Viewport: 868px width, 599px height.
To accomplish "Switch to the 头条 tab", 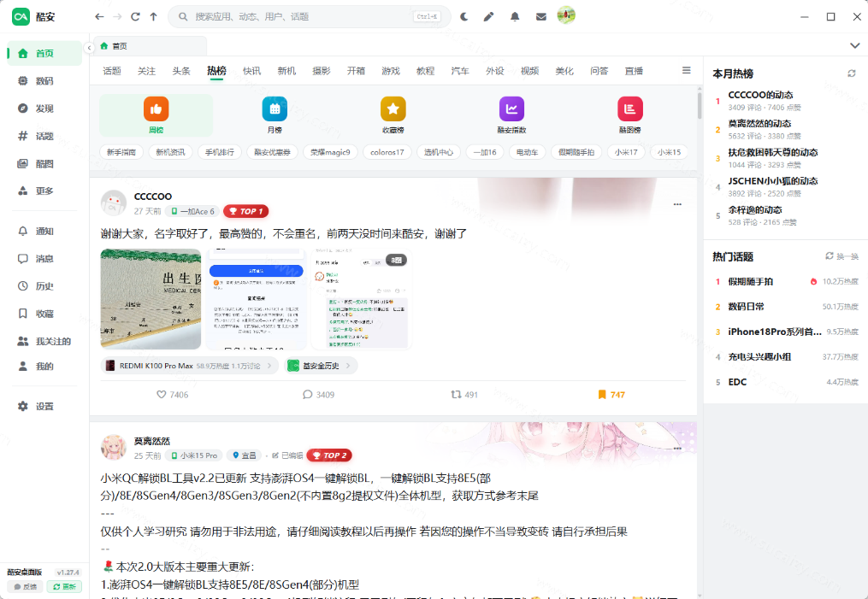I will click(181, 71).
